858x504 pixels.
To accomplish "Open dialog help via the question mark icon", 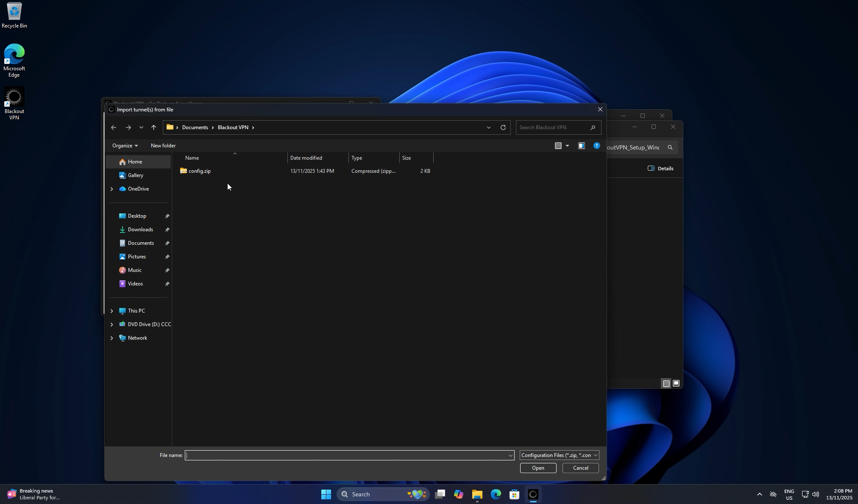I will (x=596, y=146).
